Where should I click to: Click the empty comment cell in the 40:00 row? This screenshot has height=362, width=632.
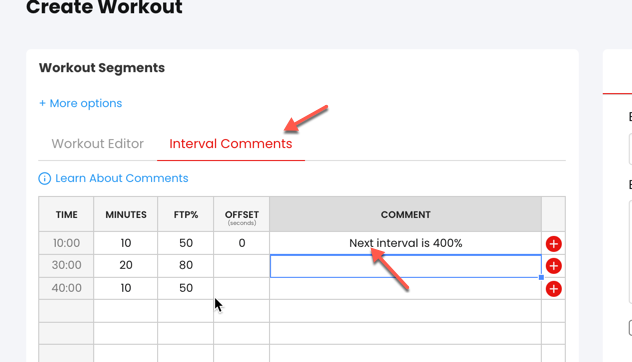(x=405, y=288)
